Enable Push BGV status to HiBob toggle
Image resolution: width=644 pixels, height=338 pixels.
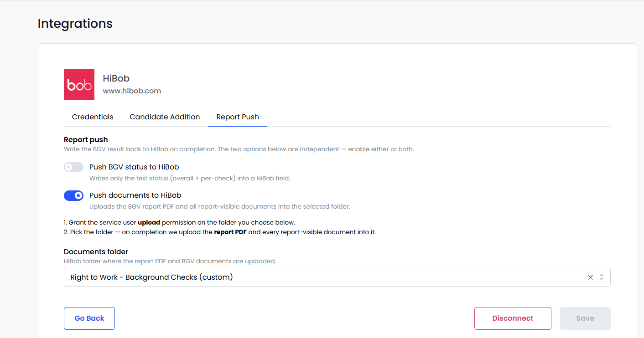(x=73, y=167)
